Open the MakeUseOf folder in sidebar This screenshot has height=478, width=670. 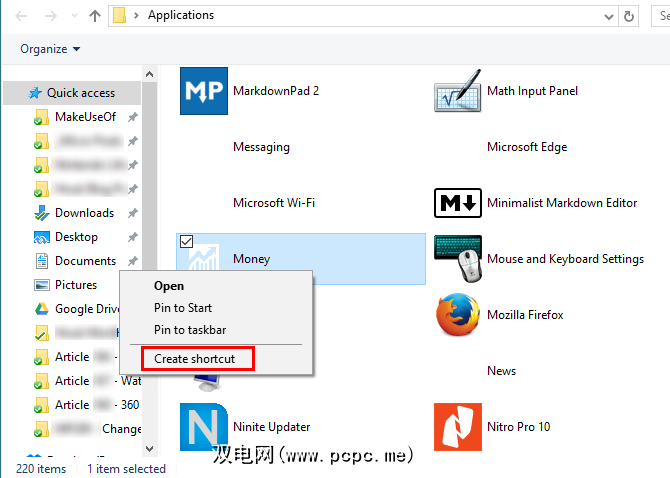pyautogui.click(x=85, y=117)
